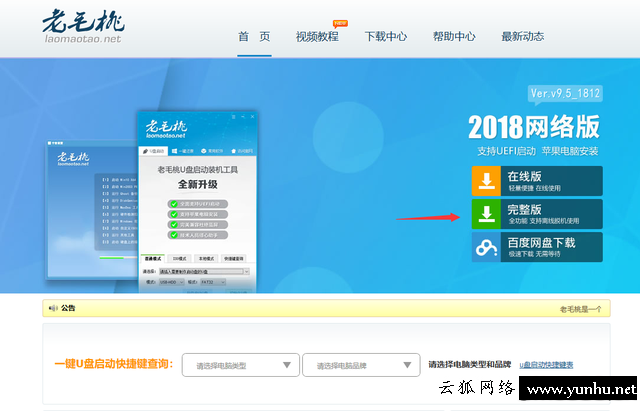The image size is (640, 411).
Task: Click 支持UEFI启动 苹果电脑安装 subtitle
Action: tap(538, 151)
